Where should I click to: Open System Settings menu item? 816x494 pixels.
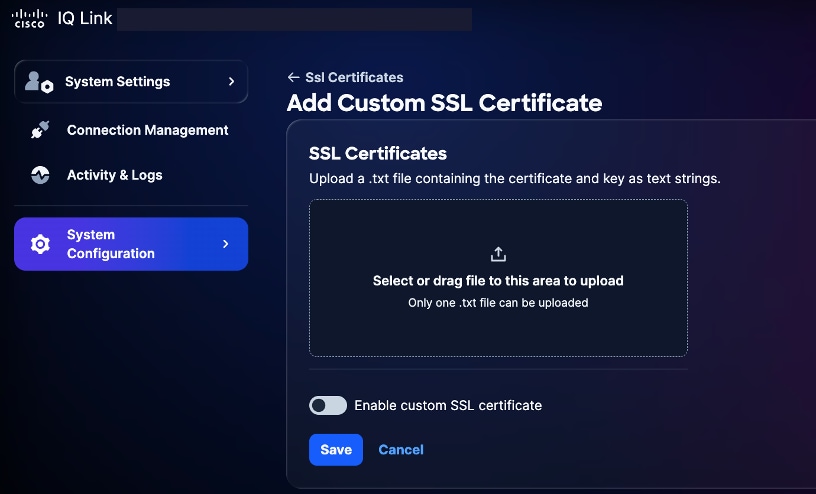pos(131,81)
